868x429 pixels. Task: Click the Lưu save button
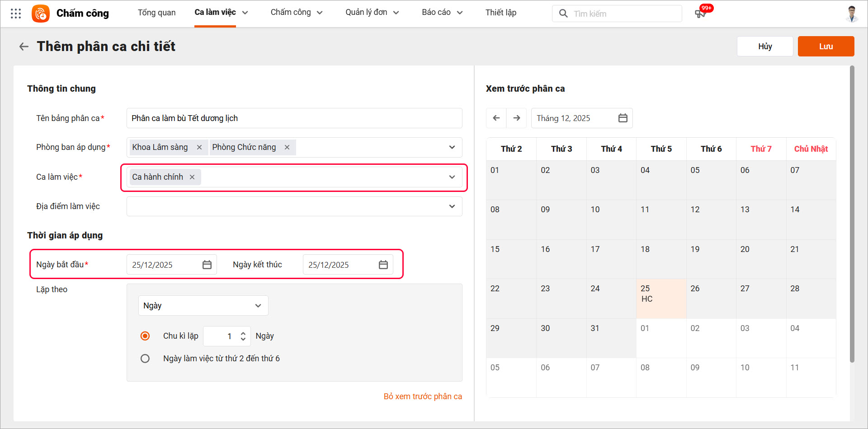[x=826, y=47]
